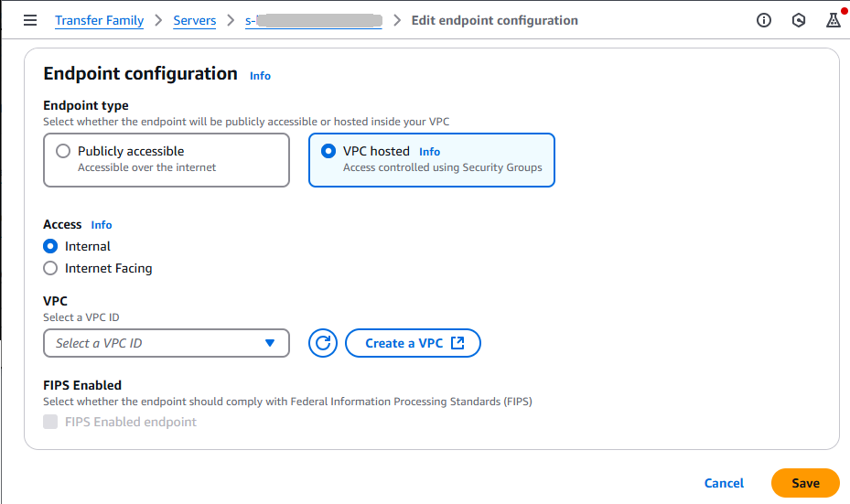Open Info link next to VPC hosted
The width and height of the screenshot is (850, 504).
click(429, 152)
